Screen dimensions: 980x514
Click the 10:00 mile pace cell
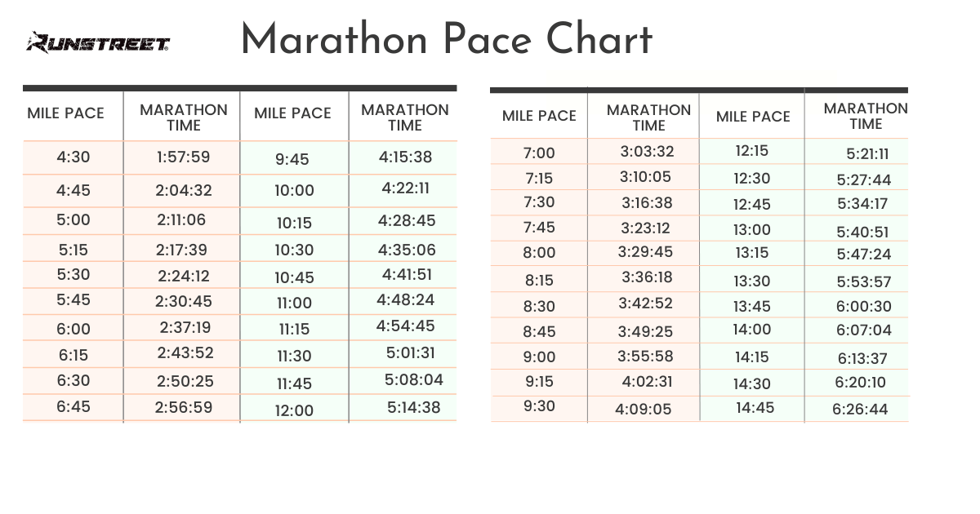pos(294,191)
